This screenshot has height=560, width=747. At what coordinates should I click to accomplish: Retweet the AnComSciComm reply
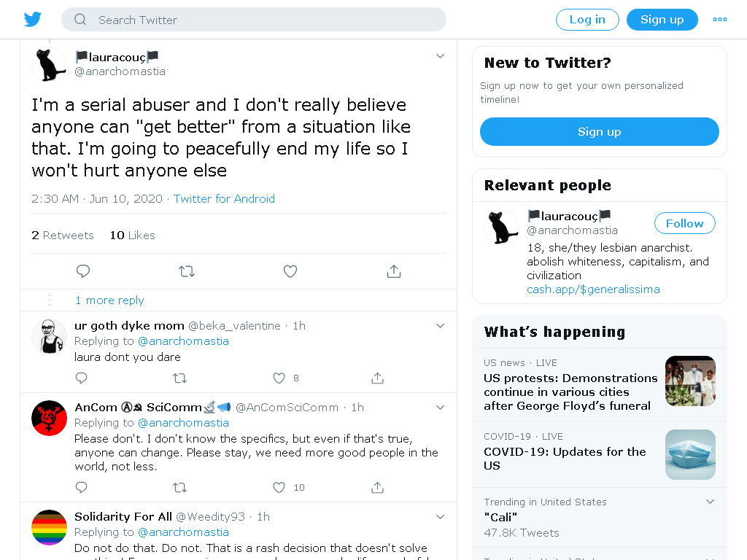coord(179,488)
